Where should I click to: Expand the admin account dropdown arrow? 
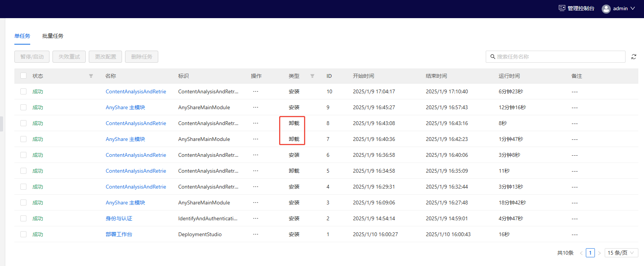(x=633, y=8)
